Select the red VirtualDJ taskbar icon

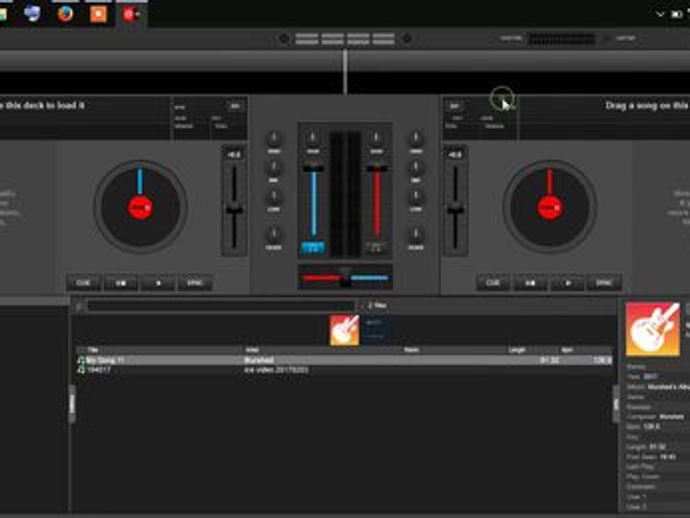(x=131, y=14)
